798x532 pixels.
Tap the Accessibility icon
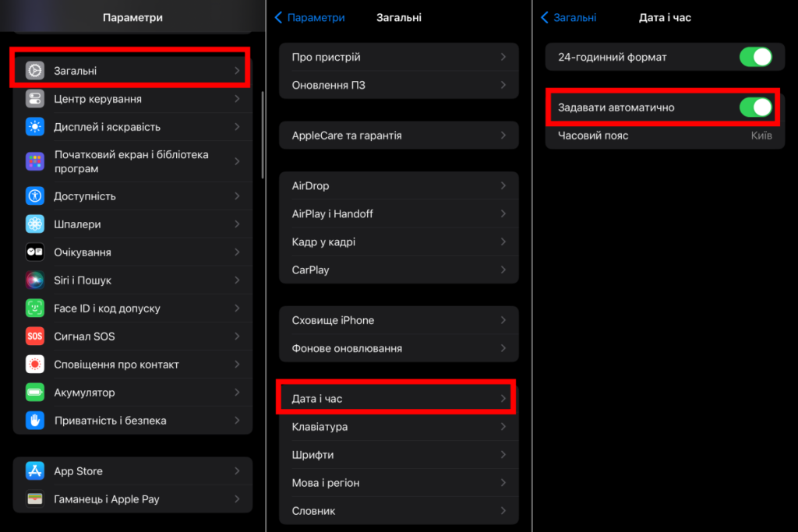click(35, 196)
